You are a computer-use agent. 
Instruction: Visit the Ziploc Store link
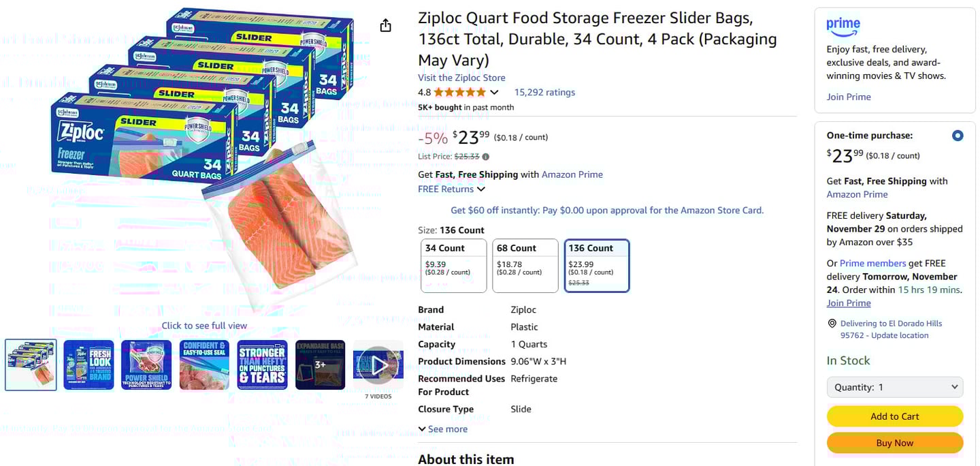click(461, 78)
